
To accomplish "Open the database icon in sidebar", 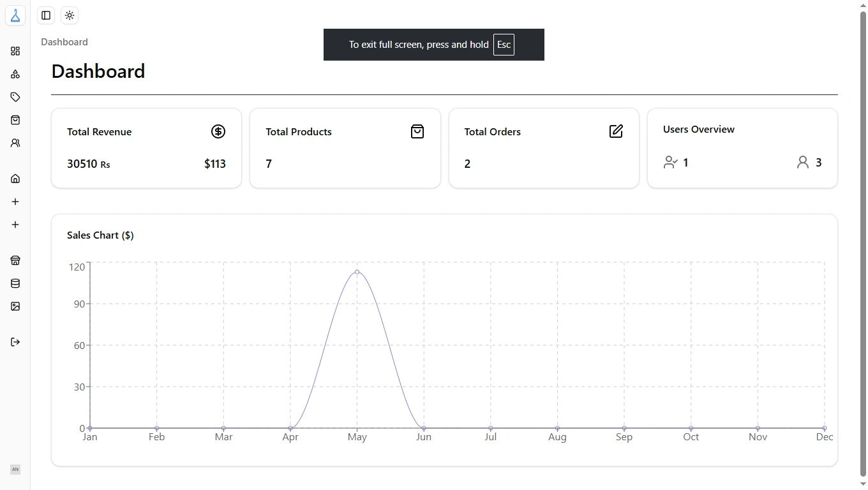I will (15, 283).
